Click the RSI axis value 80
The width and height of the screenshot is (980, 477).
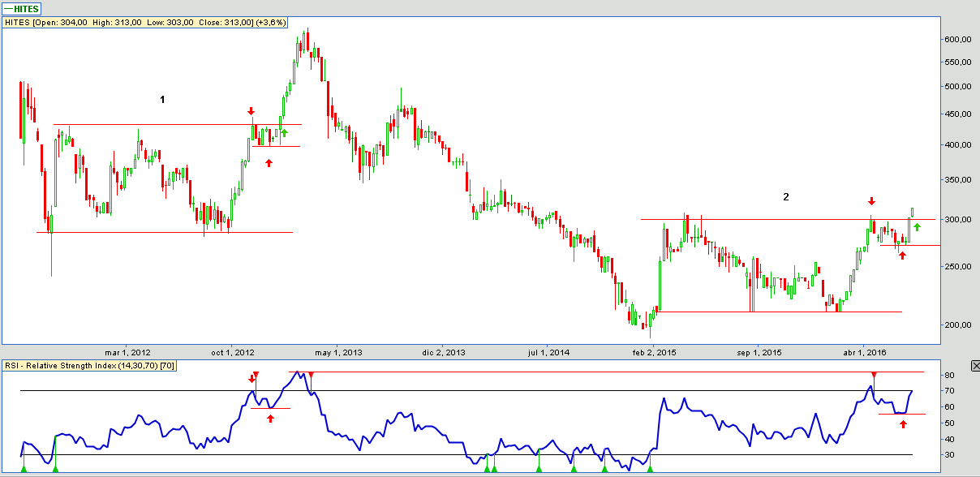[948, 376]
